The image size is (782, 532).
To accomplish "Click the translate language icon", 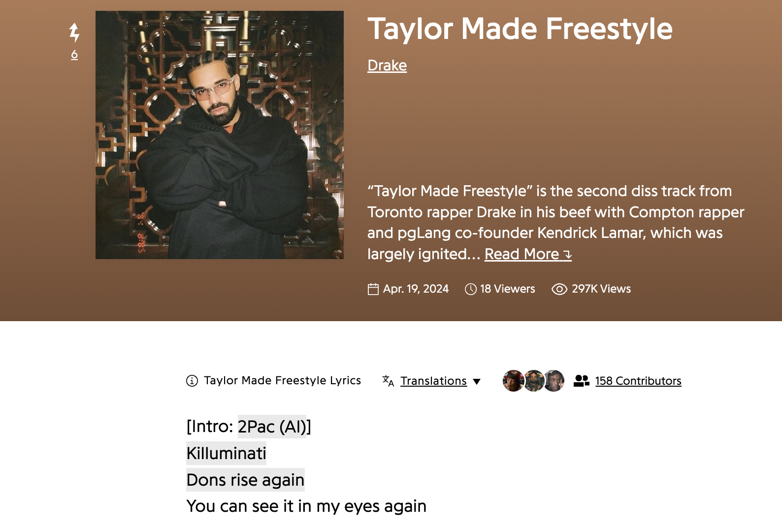I will pyautogui.click(x=388, y=381).
